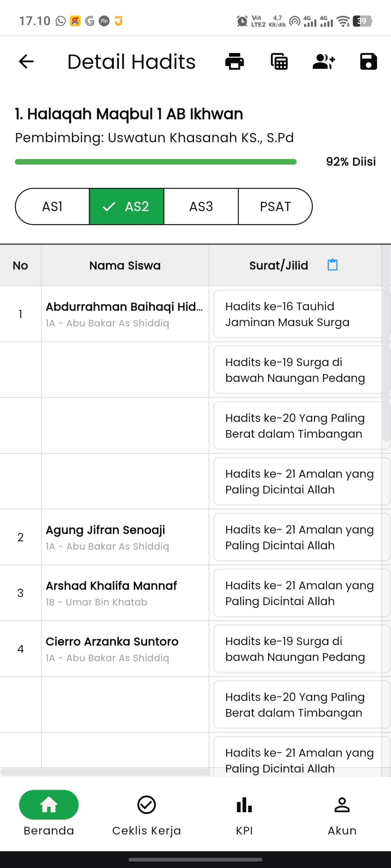Tap the green 92% progress bar
The image size is (391, 868).
coord(156,162)
